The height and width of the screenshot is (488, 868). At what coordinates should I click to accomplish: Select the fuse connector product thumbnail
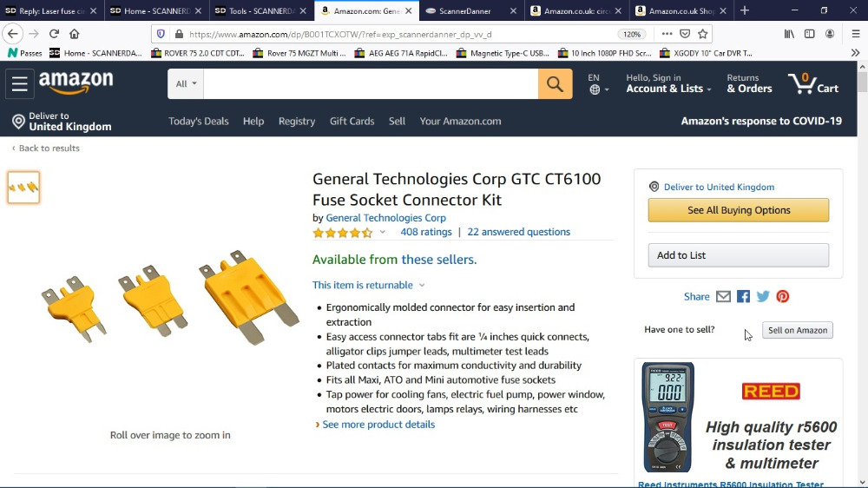coord(23,188)
